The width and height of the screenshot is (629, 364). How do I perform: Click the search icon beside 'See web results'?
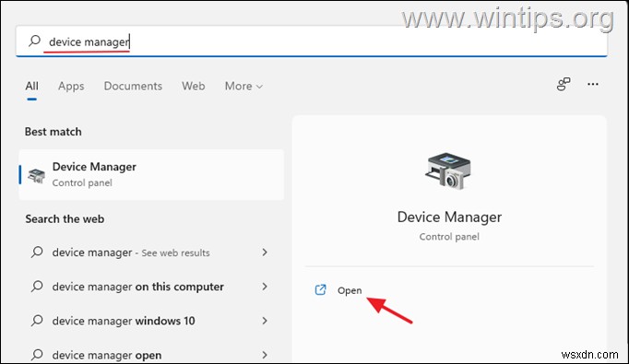(x=37, y=252)
